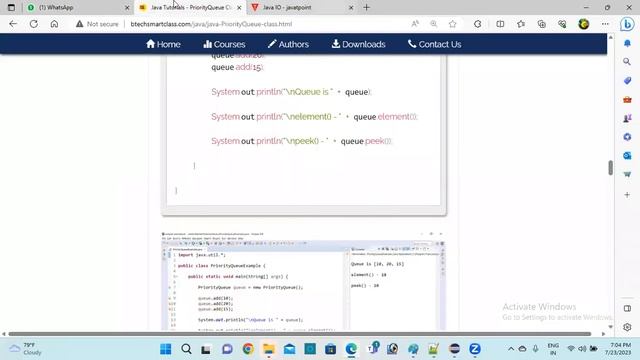Open Settings and more menu
640x360 pixels.
click(605, 24)
